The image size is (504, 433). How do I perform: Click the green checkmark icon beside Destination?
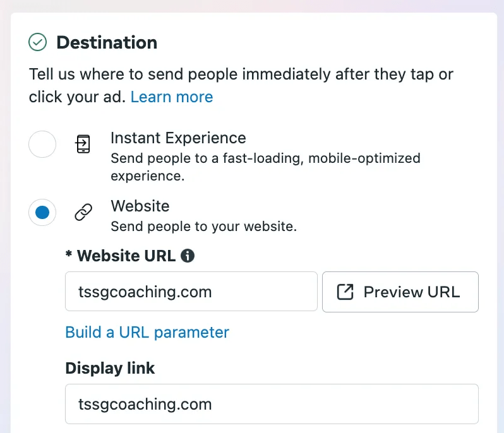click(x=38, y=43)
